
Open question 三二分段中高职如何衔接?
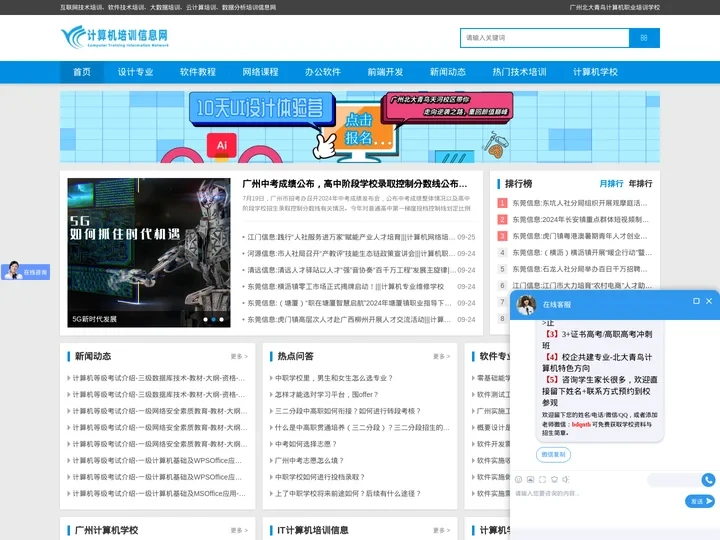coord(348,411)
